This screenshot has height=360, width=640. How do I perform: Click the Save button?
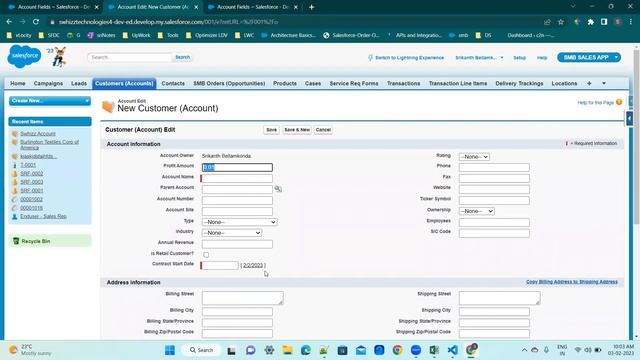pyautogui.click(x=271, y=129)
